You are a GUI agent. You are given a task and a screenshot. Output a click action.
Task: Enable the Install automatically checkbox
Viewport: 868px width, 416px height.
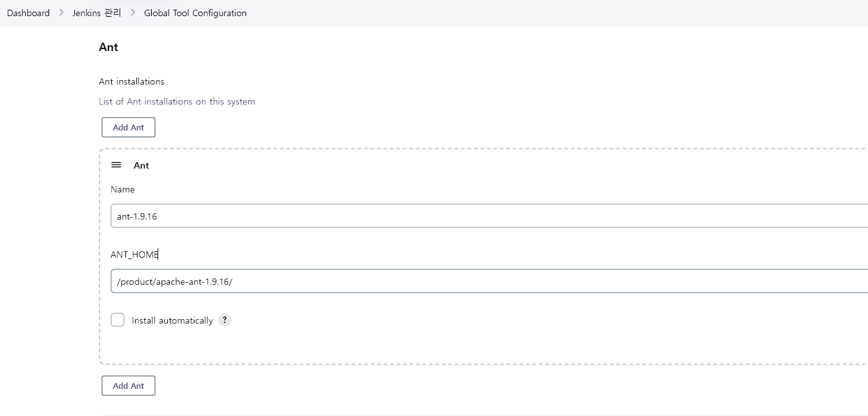click(x=118, y=320)
